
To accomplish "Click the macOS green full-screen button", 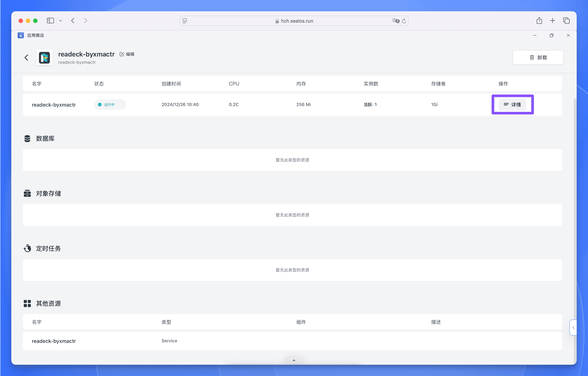I will pos(35,21).
